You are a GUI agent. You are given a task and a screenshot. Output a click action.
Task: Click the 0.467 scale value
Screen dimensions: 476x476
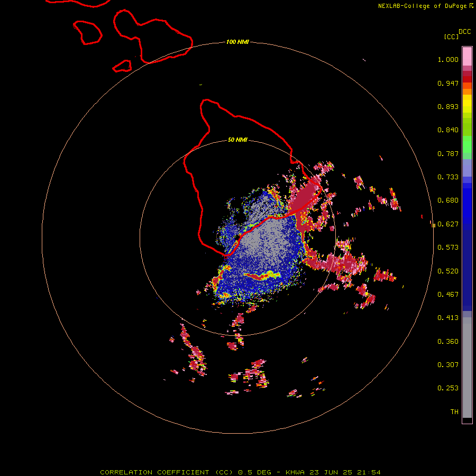(448, 295)
